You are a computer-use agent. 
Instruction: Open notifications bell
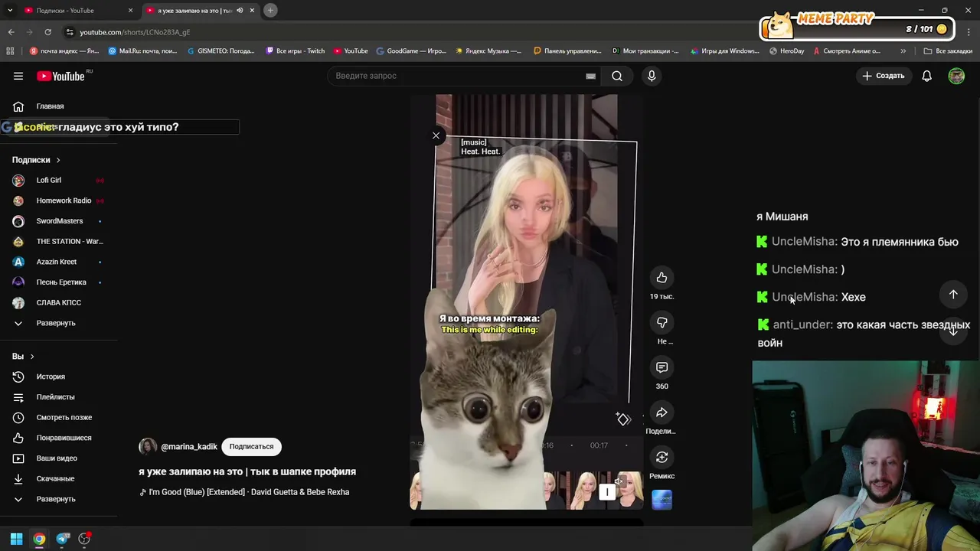click(926, 76)
